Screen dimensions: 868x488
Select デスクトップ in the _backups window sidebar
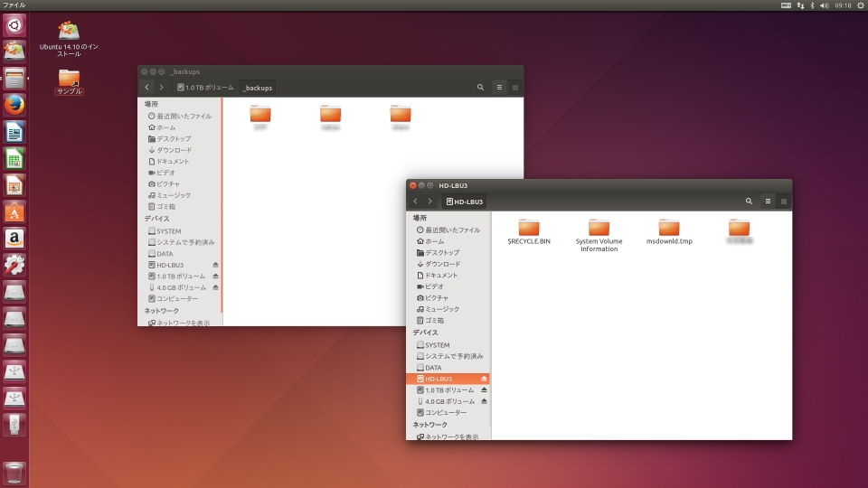click(180, 139)
